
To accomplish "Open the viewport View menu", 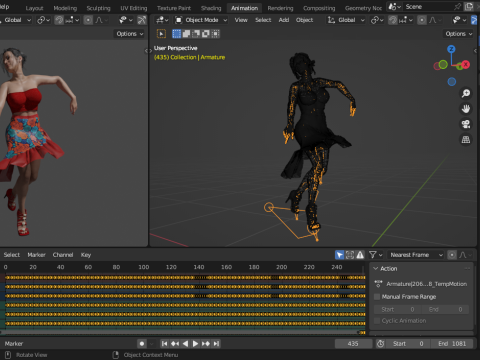I will pos(241,20).
